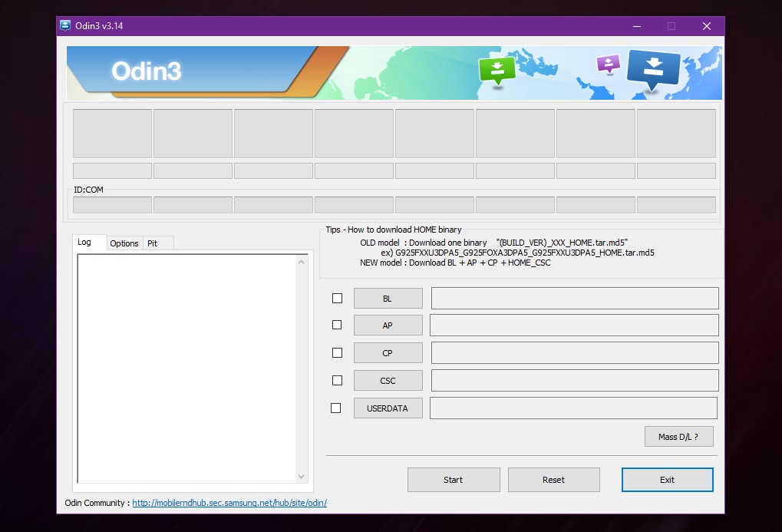This screenshot has height=532, width=782.
Task: Reset Odin settings with Reset button
Action: coord(553,480)
